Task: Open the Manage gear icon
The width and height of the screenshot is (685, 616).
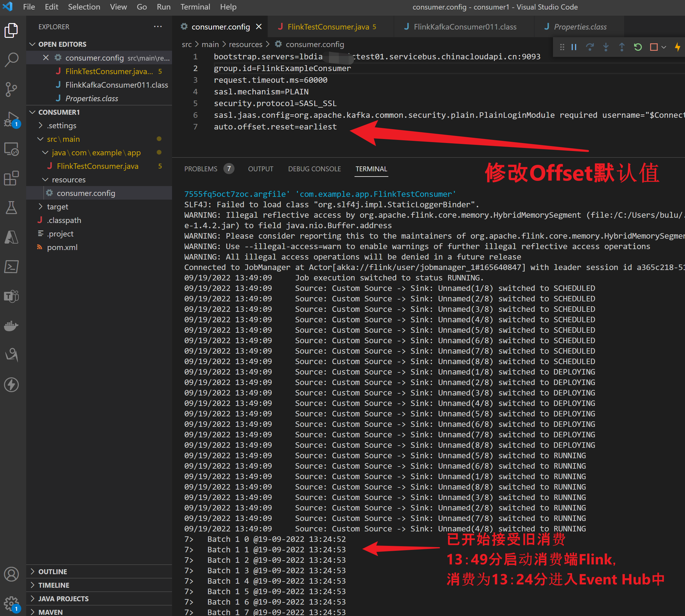Action: tap(11, 603)
